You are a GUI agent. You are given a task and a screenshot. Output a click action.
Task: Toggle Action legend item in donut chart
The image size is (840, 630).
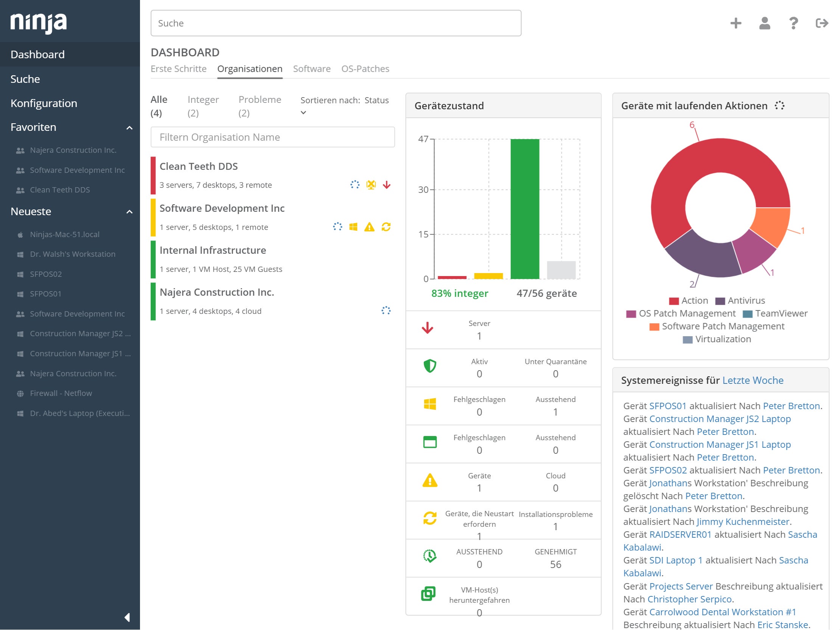click(x=688, y=301)
